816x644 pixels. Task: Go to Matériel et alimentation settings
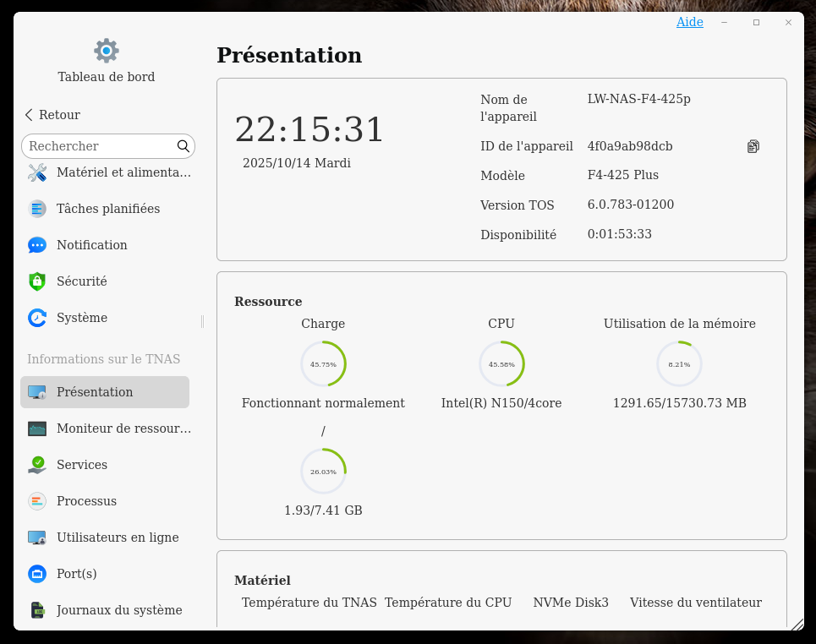(x=123, y=172)
